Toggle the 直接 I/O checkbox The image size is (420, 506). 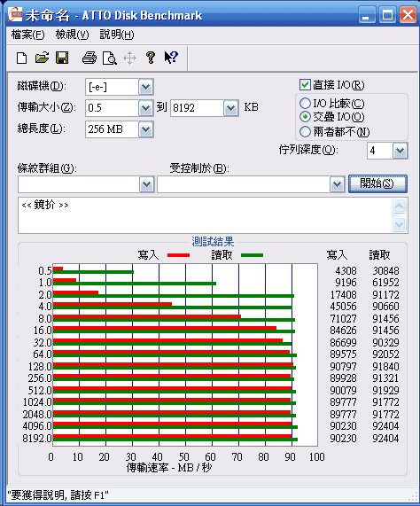pos(305,85)
